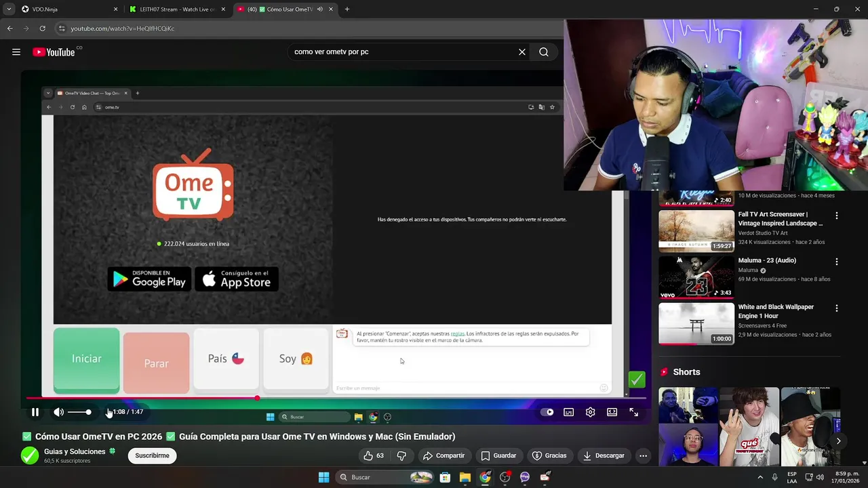This screenshot has width=868, height=488.
Task: Open the Maluma 23 video thumbnail
Action: click(x=696, y=277)
